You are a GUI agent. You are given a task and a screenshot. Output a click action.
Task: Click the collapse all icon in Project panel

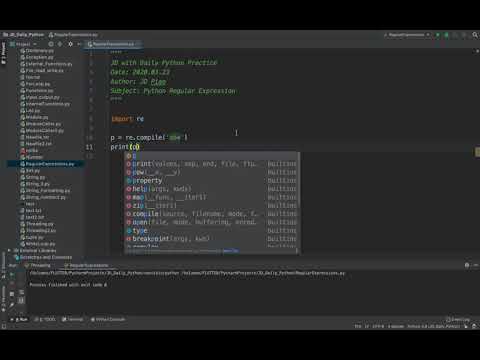60,44
